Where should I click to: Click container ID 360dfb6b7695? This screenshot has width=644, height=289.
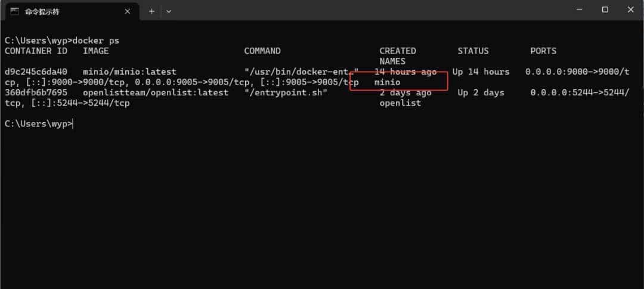pyautogui.click(x=36, y=93)
